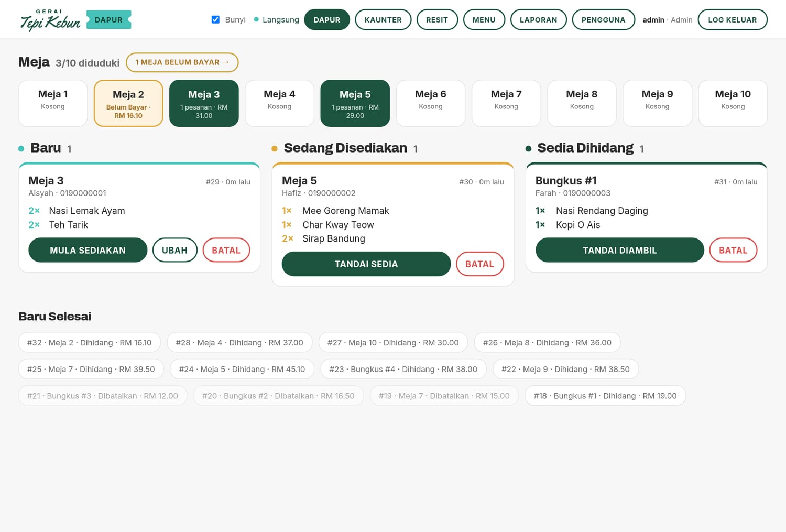Open completed order #22 Meja 9 chip
The image size is (786, 532).
coord(565,369)
